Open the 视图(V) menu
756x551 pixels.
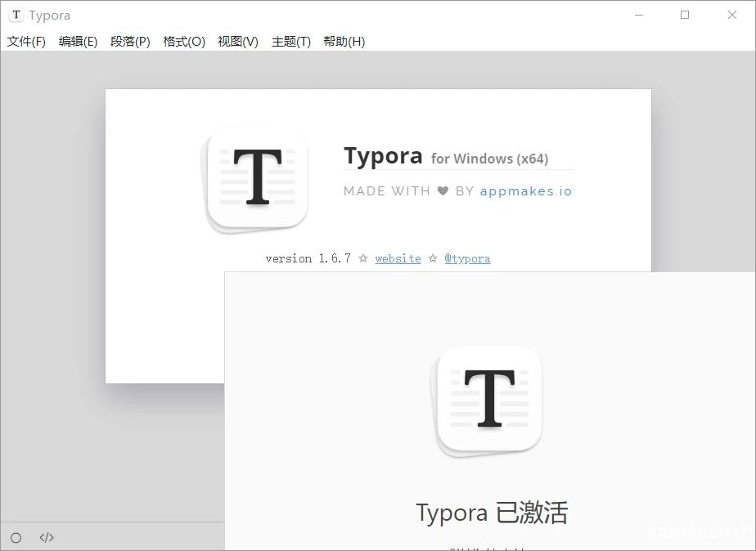point(236,41)
